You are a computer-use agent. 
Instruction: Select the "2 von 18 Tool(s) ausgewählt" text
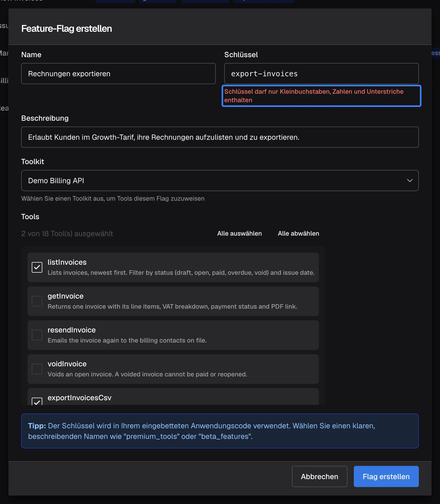coord(67,233)
